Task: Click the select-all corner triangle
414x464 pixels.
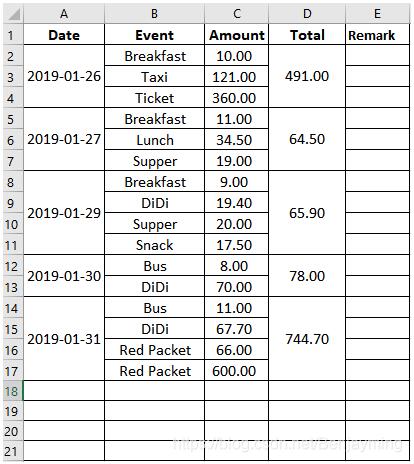Action: (x=13, y=14)
